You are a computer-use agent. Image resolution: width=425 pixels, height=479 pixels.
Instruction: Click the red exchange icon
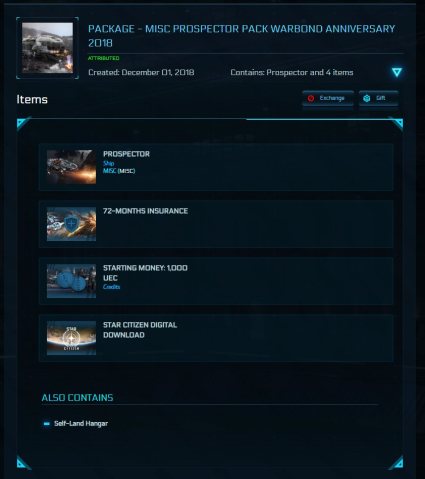[x=311, y=98]
